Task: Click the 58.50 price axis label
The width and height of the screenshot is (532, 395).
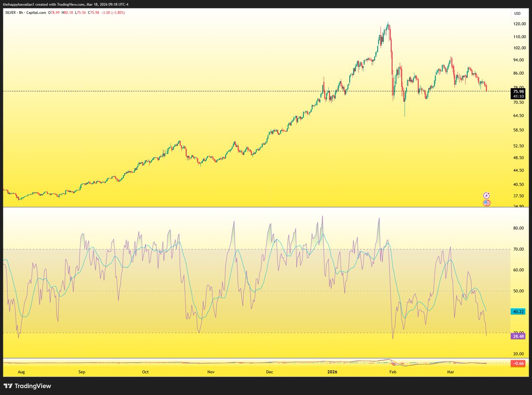Action: click(x=519, y=130)
